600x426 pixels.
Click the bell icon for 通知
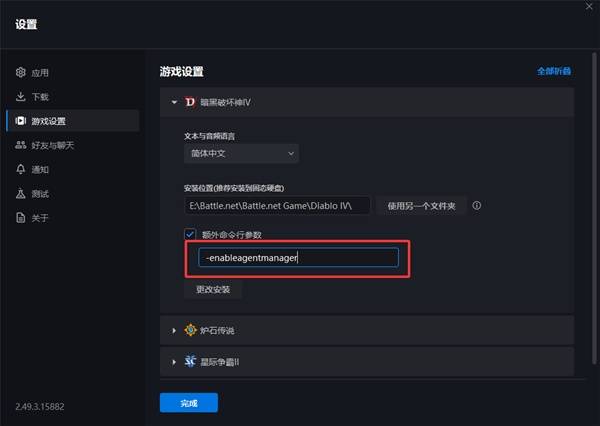pos(21,169)
